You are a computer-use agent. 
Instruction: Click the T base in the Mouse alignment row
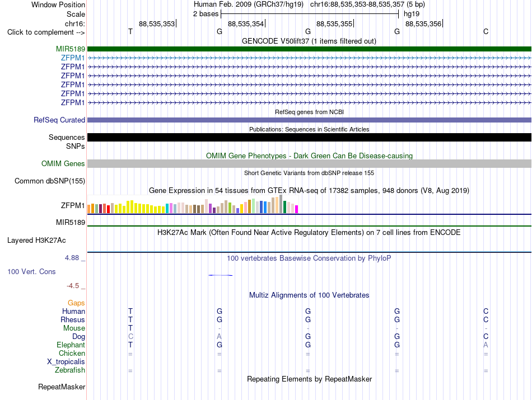(130, 328)
